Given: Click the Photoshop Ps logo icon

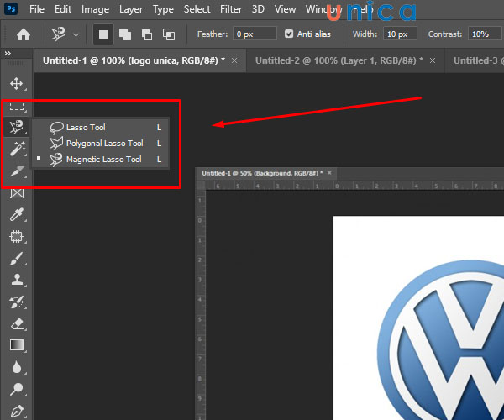Looking at the screenshot, I should point(11,8).
